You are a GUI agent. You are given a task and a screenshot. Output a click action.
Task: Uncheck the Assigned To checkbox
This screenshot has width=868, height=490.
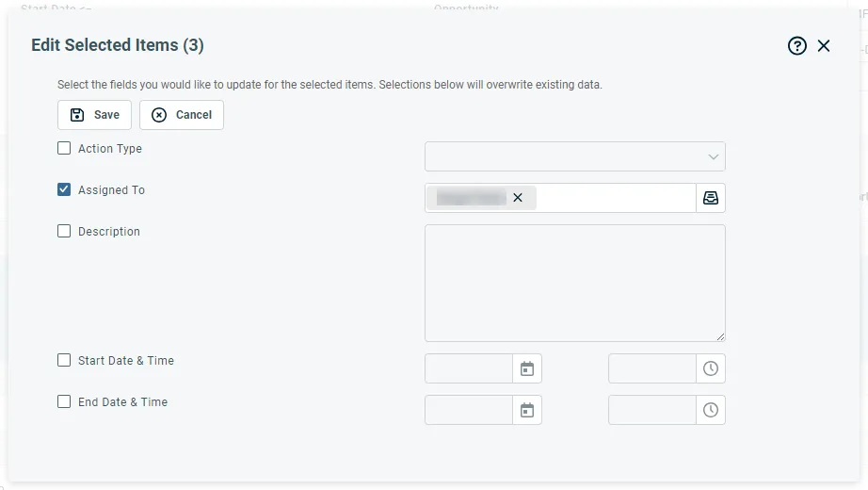(x=64, y=189)
